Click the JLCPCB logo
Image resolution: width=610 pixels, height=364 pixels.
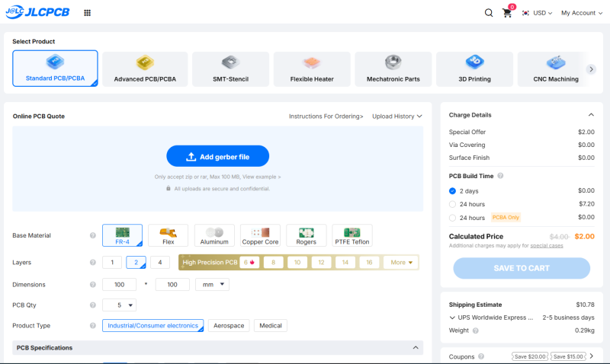(x=37, y=12)
